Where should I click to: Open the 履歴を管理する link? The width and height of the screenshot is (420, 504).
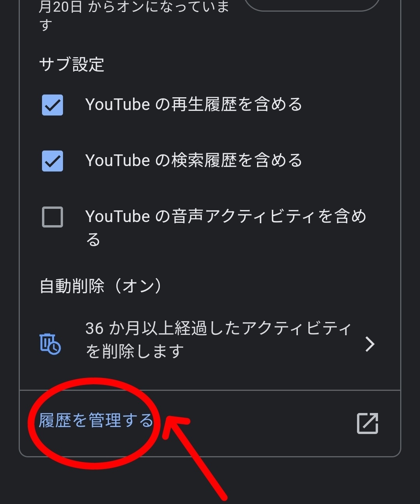coord(96,421)
